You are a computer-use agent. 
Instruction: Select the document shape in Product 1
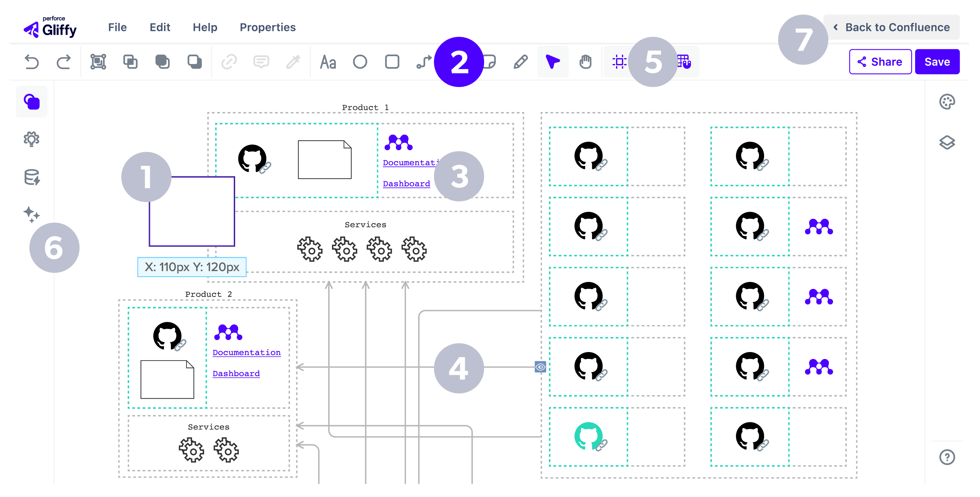324,160
